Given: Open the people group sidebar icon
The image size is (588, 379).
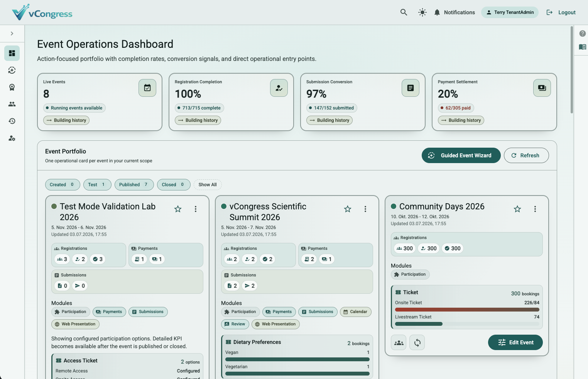Looking at the screenshot, I should (12, 104).
